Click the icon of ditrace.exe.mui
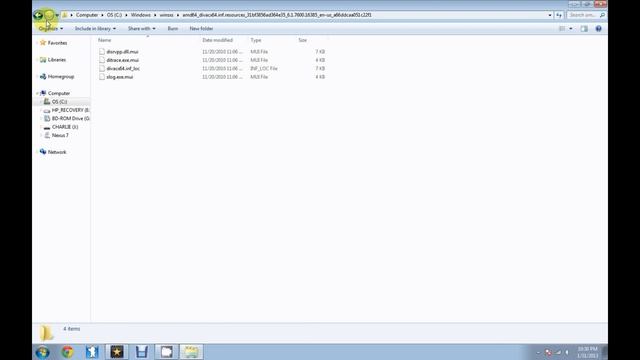The height and width of the screenshot is (360, 640). [x=102, y=60]
